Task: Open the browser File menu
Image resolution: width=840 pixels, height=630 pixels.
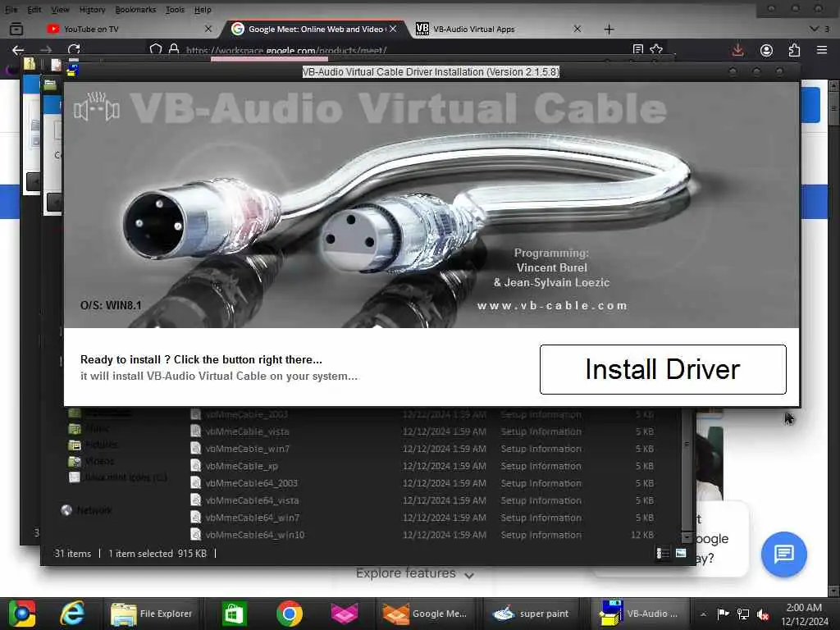Action: pos(11,10)
